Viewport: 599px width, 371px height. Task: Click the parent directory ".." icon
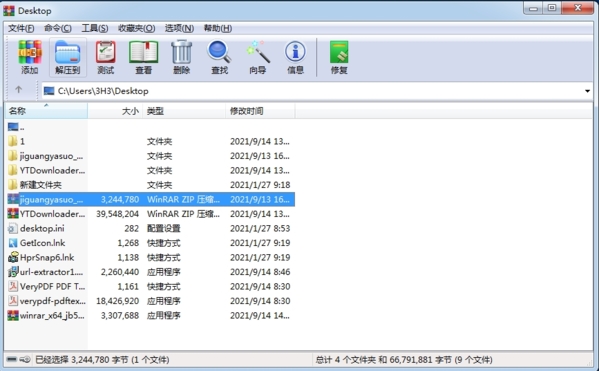pyautogui.click(x=13, y=127)
